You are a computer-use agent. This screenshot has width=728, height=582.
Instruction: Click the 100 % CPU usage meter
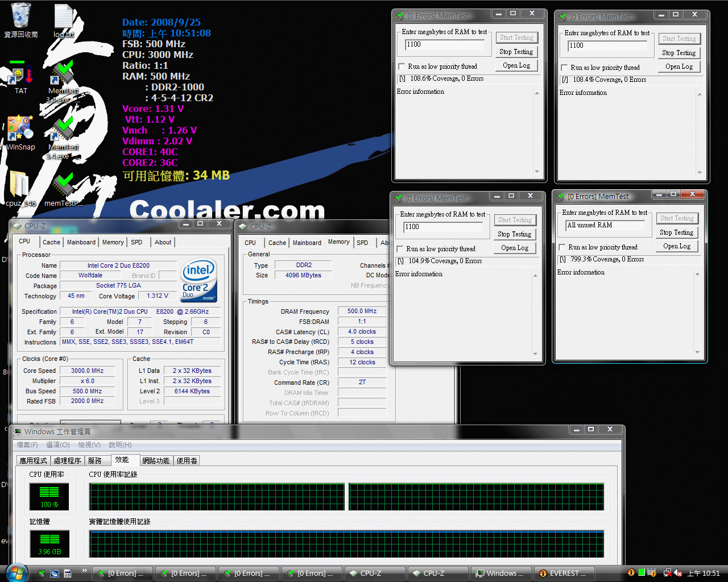pos(49,497)
